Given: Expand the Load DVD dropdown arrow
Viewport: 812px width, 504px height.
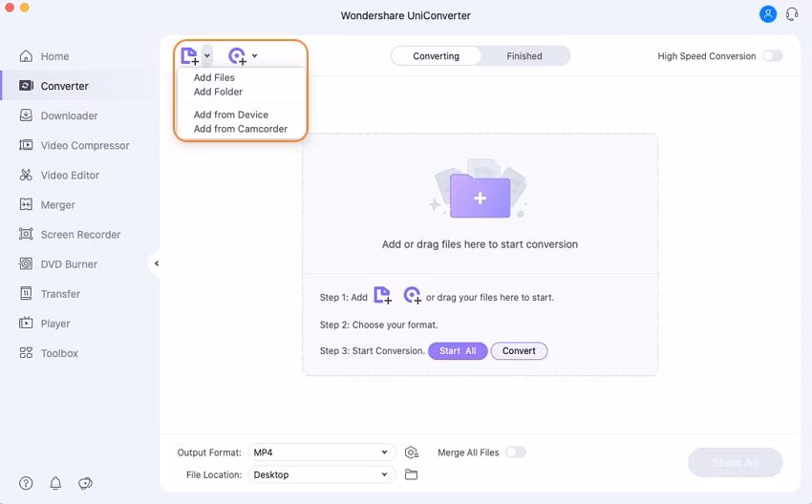Looking at the screenshot, I should [254, 56].
